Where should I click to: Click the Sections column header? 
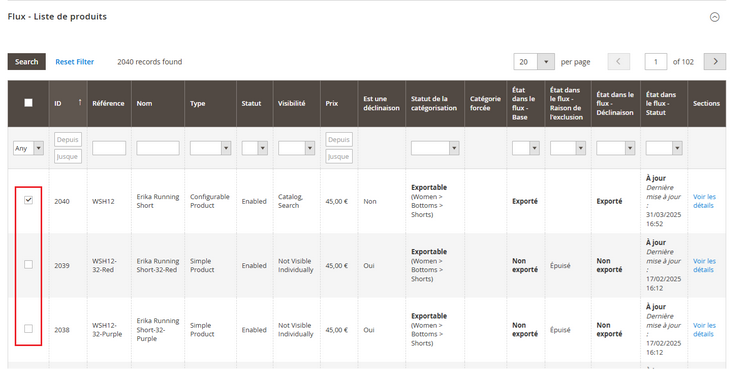706,104
